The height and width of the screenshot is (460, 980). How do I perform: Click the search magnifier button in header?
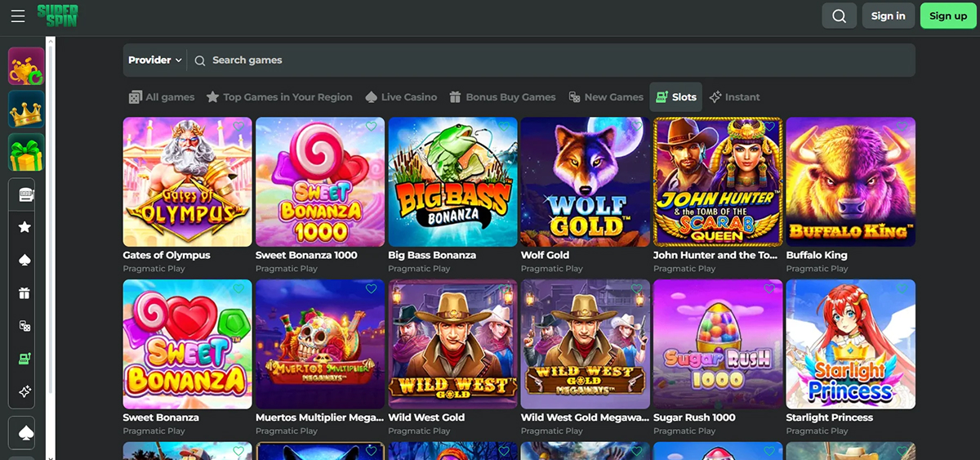coord(839,16)
